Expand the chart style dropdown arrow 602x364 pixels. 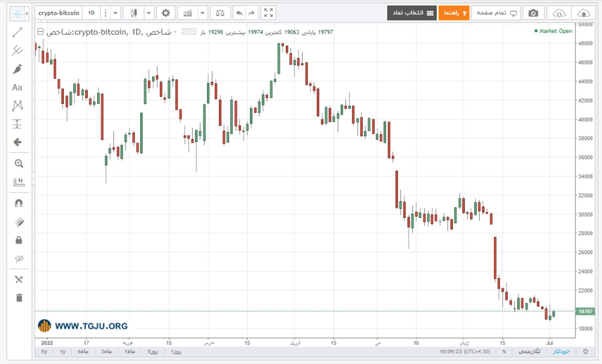(x=149, y=13)
